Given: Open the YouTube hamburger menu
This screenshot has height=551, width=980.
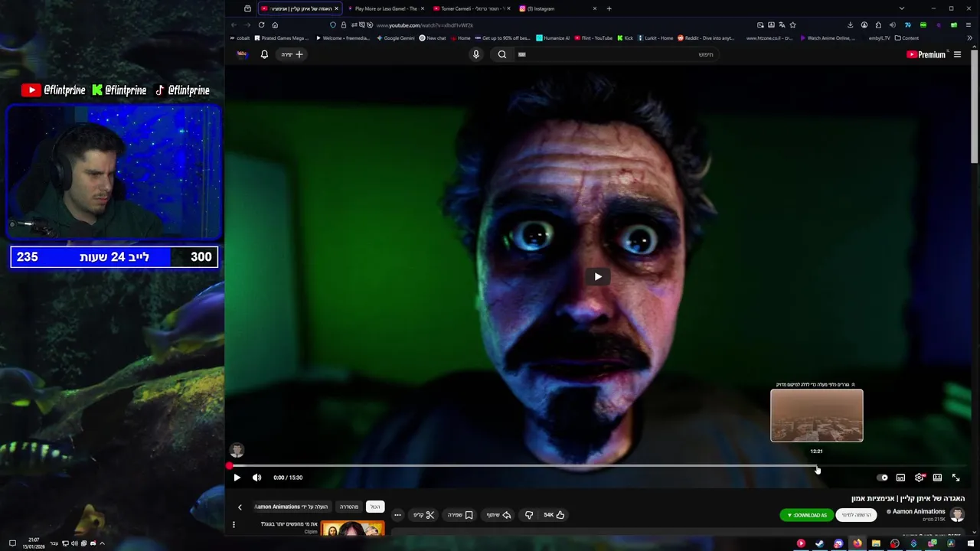Looking at the screenshot, I should pos(957,54).
